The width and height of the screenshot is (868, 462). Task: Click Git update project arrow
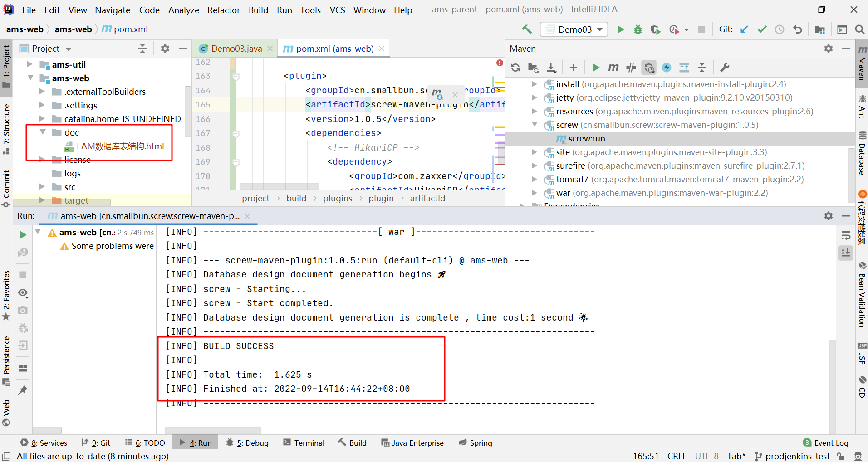click(x=744, y=29)
